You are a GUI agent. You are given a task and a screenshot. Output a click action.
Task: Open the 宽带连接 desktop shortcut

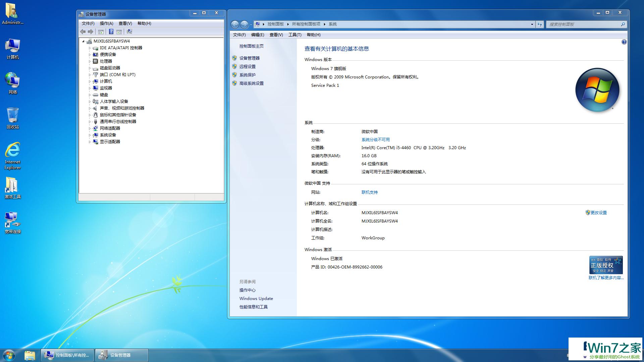pyautogui.click(x=13, y=223)
